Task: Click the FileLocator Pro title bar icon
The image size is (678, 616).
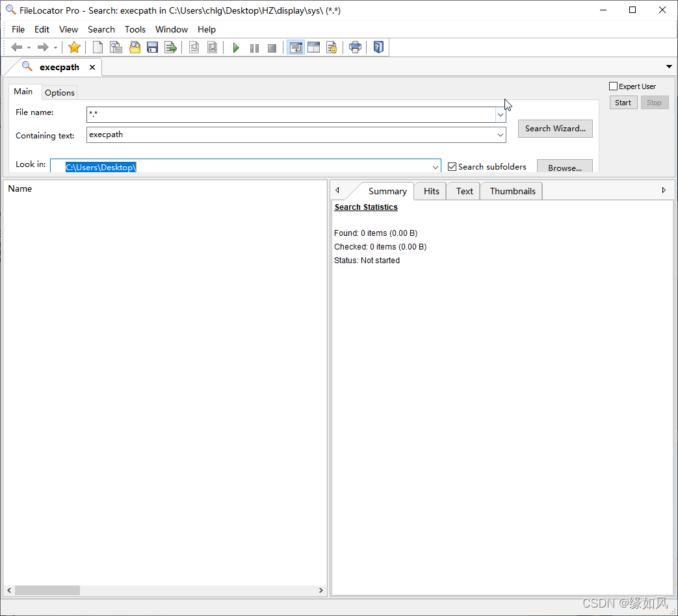Action: click(x=10, y=10)
